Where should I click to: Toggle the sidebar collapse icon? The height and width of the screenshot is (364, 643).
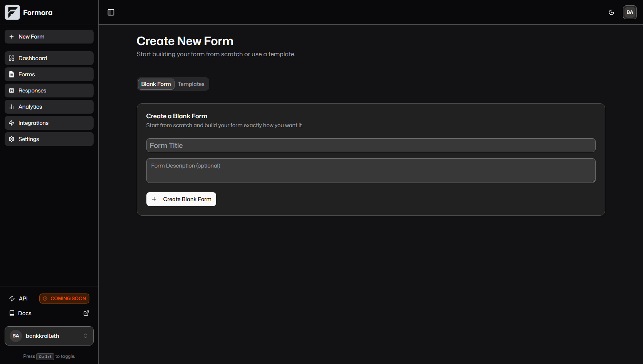coord(111,12)
